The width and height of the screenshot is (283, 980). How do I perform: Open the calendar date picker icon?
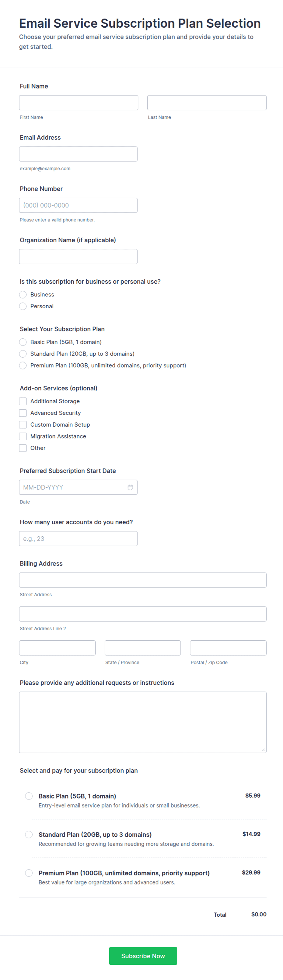[130, 487]
